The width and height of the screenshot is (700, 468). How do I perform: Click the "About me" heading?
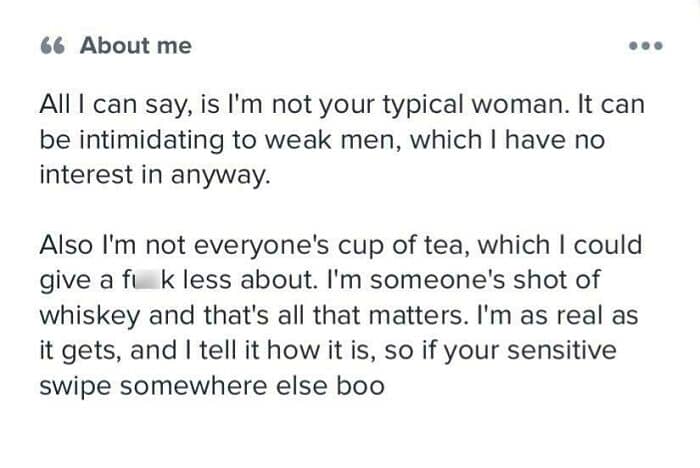(x=135, y=45)
